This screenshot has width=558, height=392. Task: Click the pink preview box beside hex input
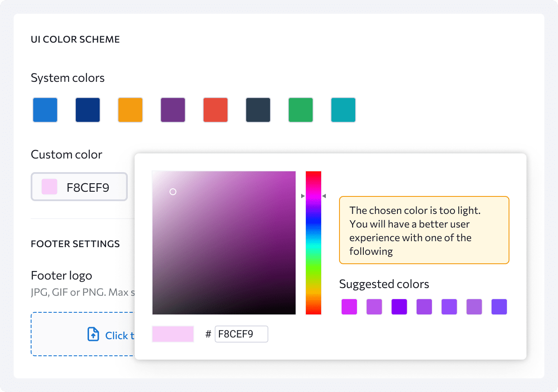173,334
